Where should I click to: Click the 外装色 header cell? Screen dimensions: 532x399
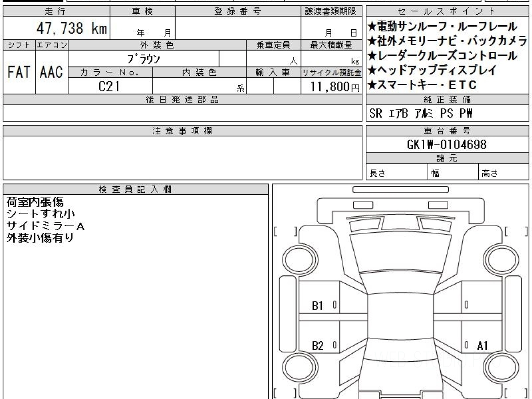(x=157, y=45)
